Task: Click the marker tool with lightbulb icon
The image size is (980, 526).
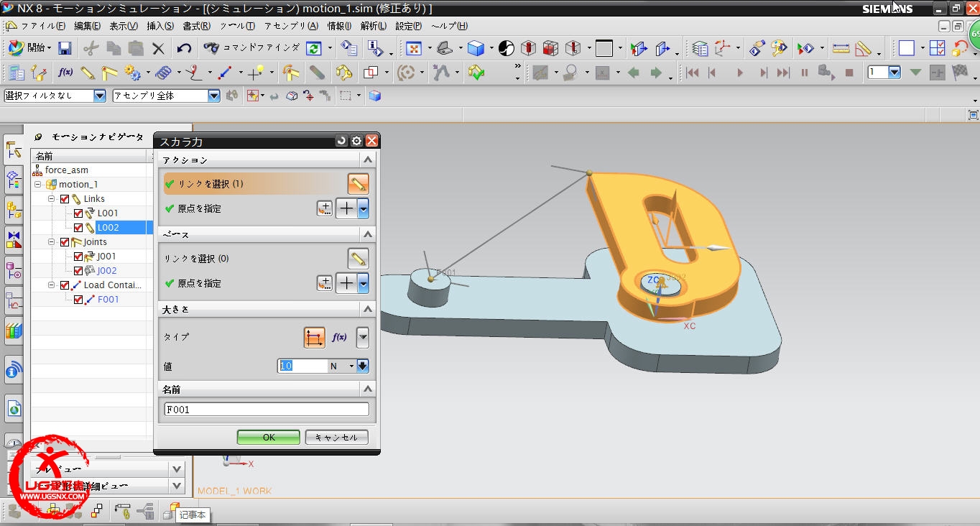Action: (256, 73)
